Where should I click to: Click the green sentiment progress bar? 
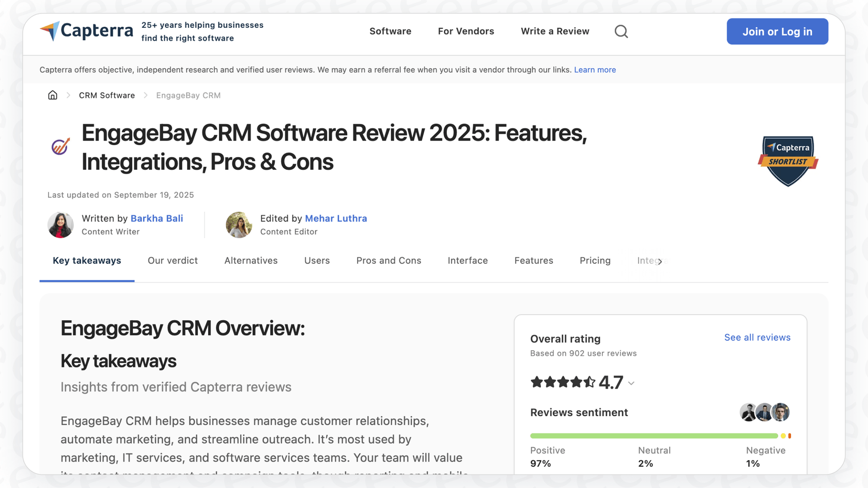[x=654, y=435]
